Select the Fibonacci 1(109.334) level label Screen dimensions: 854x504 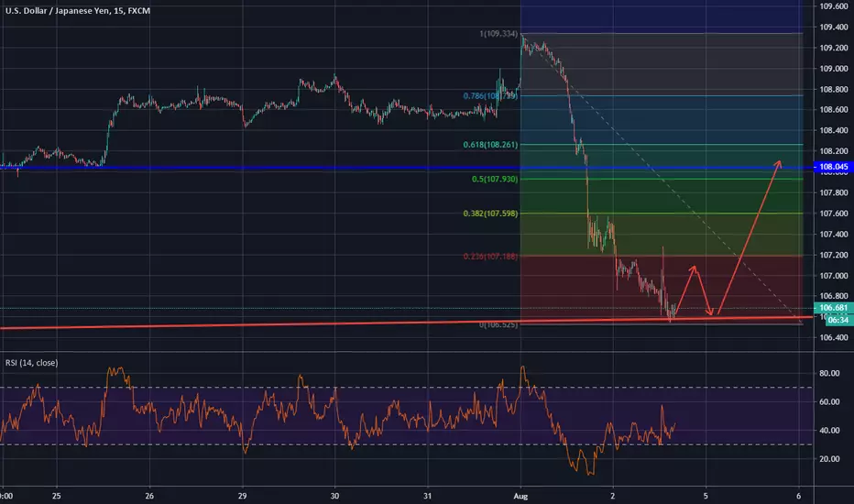[x=498, y=34]
